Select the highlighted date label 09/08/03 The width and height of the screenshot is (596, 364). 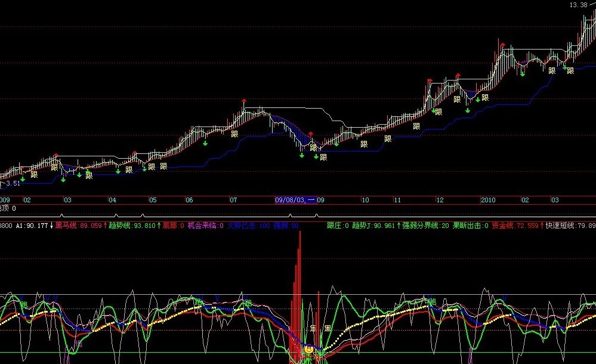pos(296,200)
